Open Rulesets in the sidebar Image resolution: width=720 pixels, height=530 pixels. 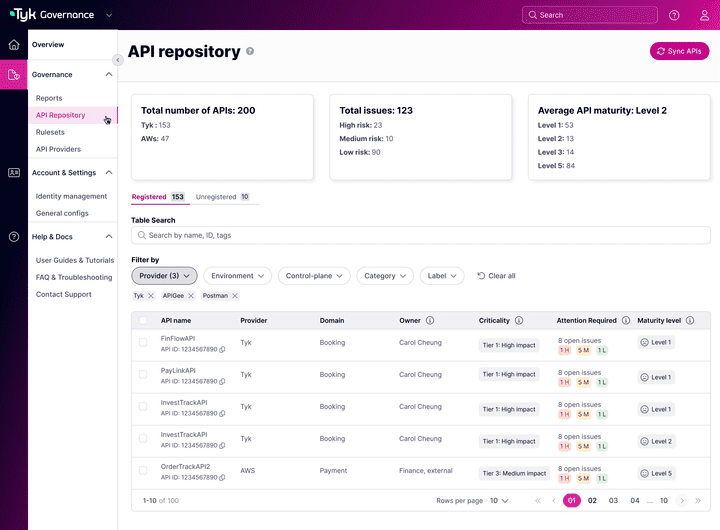51,132
